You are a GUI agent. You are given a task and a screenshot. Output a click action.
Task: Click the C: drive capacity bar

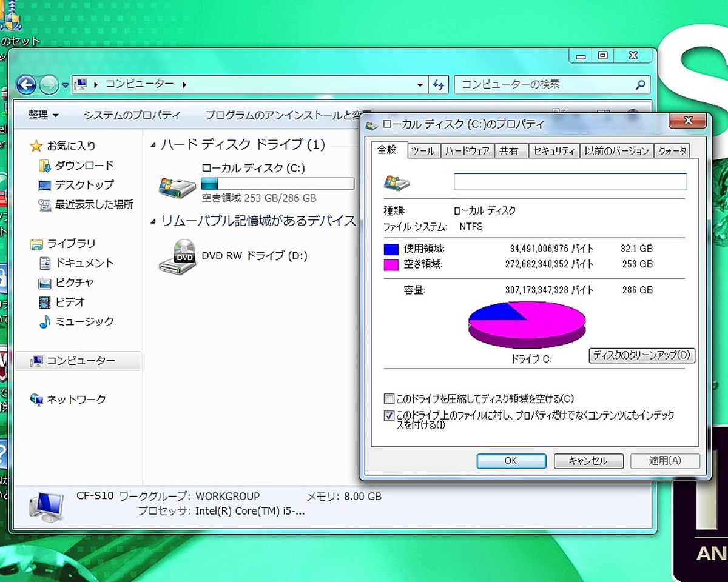click(277, 184)
